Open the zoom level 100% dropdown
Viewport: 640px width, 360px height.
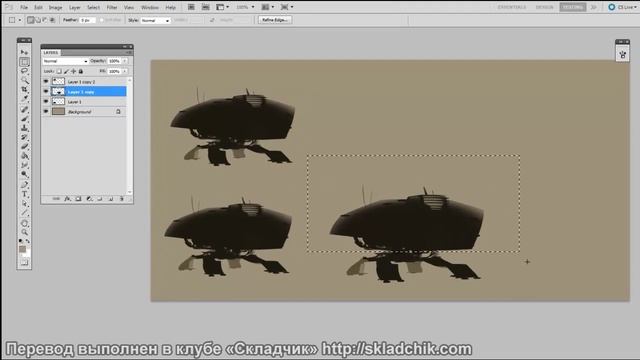click(x=245, y=7)
